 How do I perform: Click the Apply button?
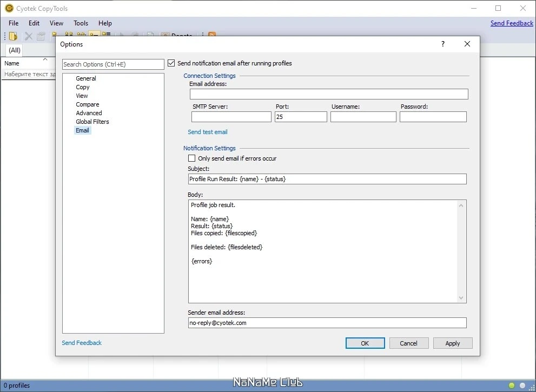[453, 343]
